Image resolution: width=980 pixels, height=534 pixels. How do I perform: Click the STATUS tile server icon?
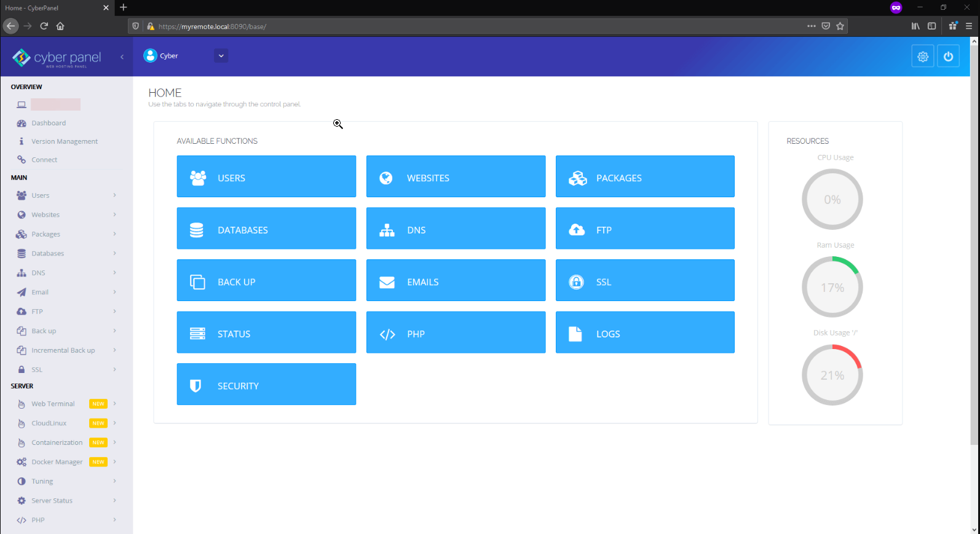point(197,334)
